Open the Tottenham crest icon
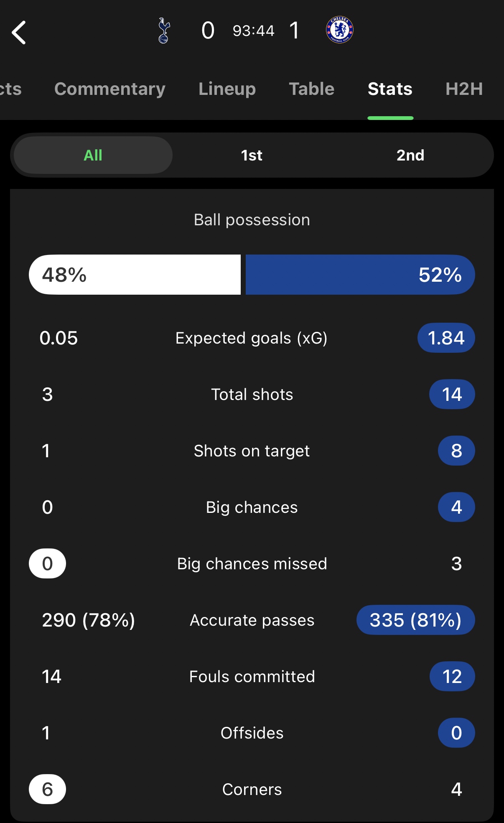The image size is (504, 823). click(x=164, y=31)
